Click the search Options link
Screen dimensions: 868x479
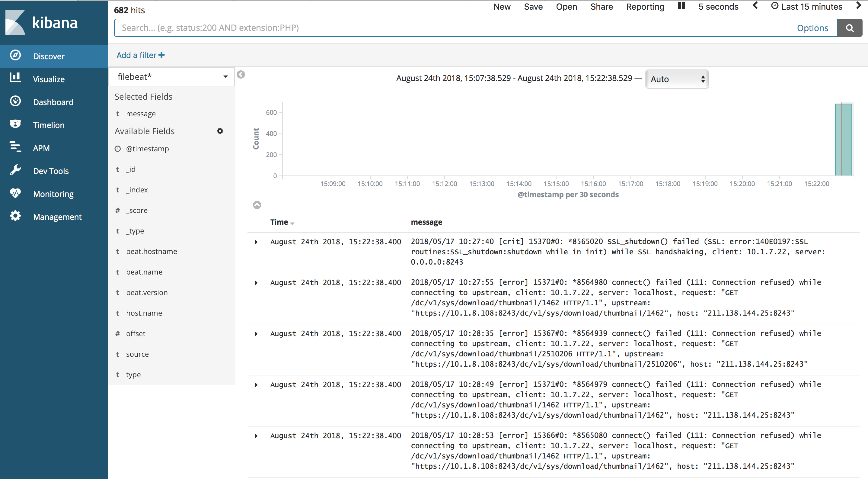812,28
